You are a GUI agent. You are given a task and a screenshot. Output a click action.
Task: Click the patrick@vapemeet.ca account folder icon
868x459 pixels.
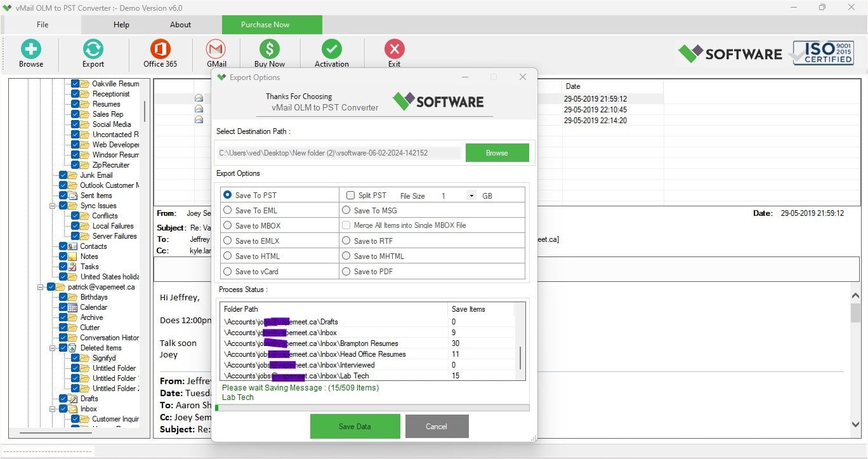point(61,287)
